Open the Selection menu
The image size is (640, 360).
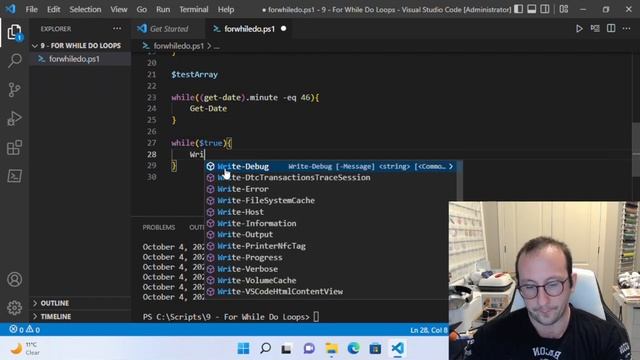pyautogui.click(x=85, y=9)
